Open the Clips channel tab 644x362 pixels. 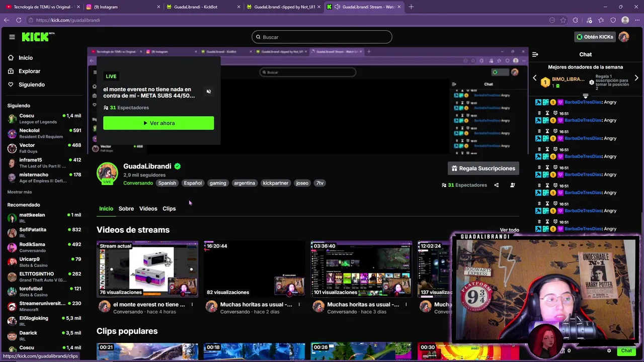click(x=169, y=209)
